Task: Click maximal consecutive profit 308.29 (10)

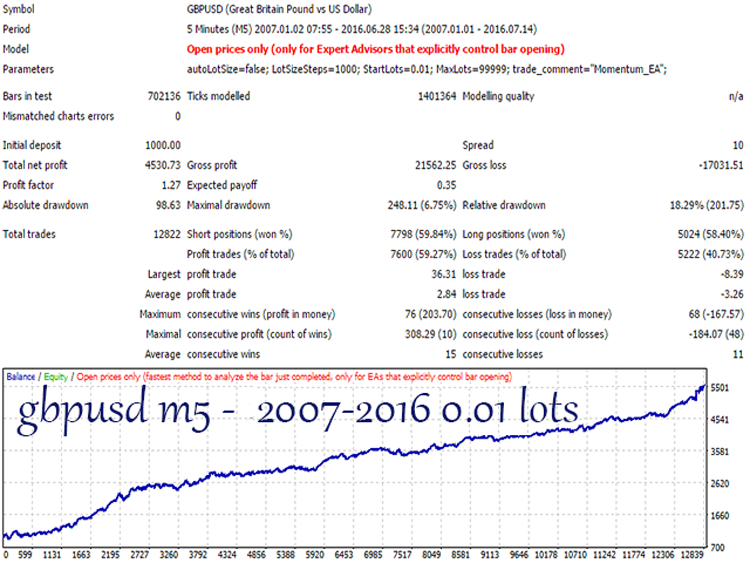Action: [430, 335]
